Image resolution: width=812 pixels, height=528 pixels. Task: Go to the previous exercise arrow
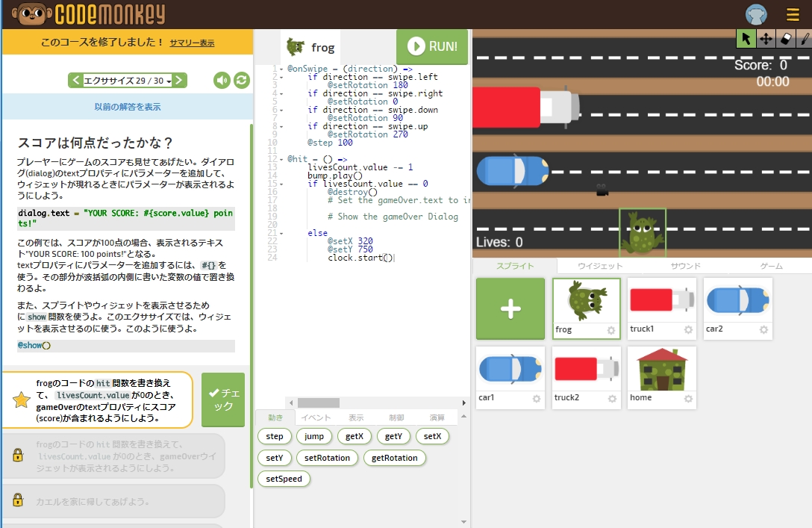tap(75, 81)
